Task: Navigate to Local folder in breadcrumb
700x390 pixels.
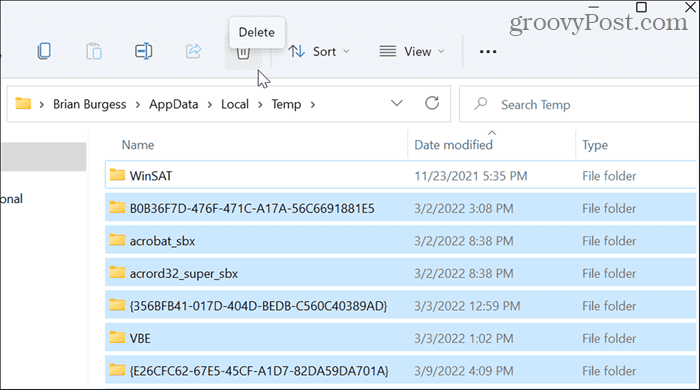Action: click(235, 104)
